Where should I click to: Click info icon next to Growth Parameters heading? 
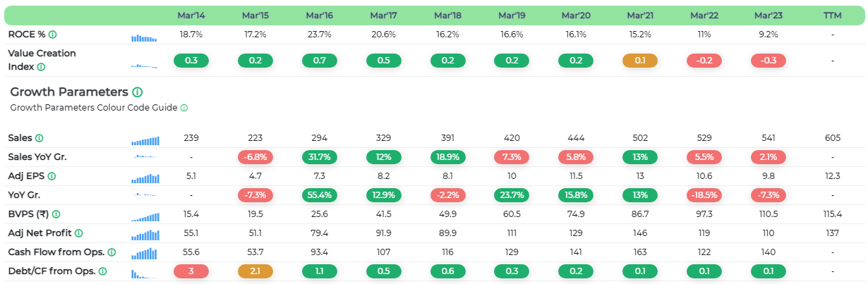(x=138, y=92)
